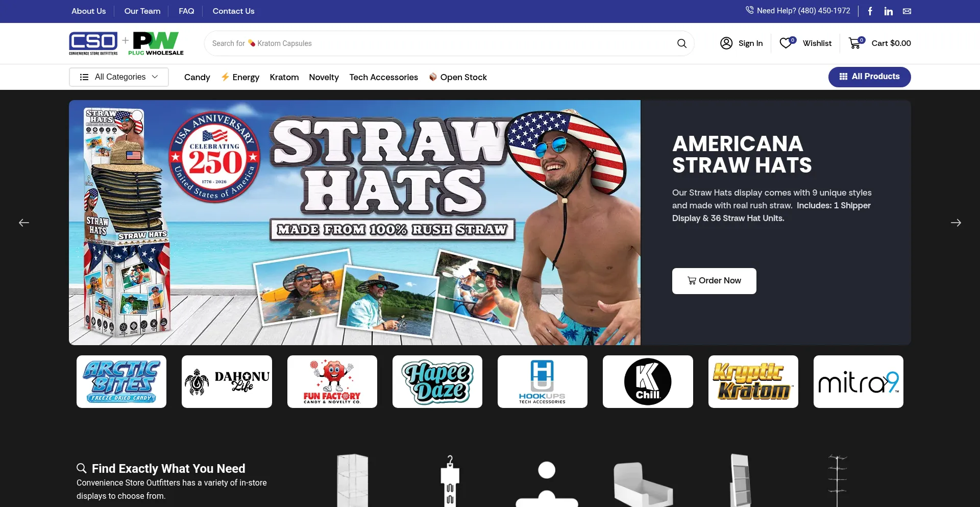Open the LinkedIn page icon
Viewport: 980px width, 507px height.
coord(888,11)
